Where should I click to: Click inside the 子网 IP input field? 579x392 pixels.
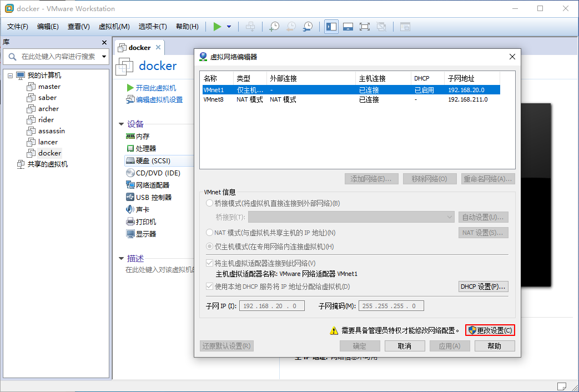point(271,305)
